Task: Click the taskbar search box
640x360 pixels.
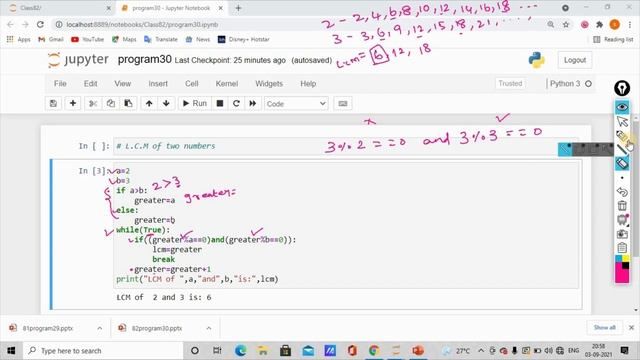Action: (x=102, y=351)
